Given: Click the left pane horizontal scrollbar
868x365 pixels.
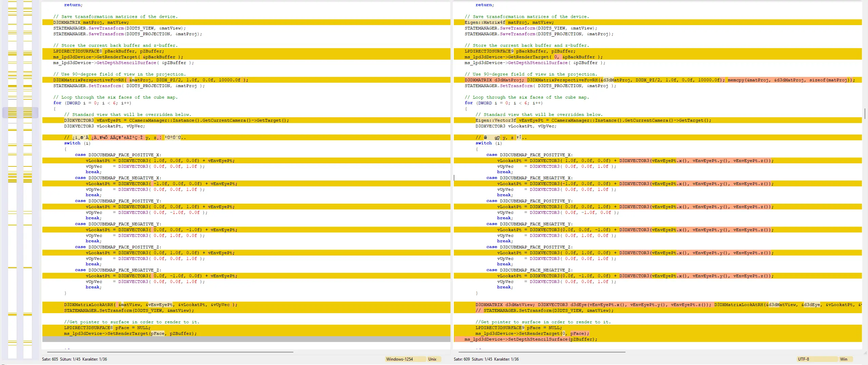Looking at the screenshot, I should [x=170, y=352].
